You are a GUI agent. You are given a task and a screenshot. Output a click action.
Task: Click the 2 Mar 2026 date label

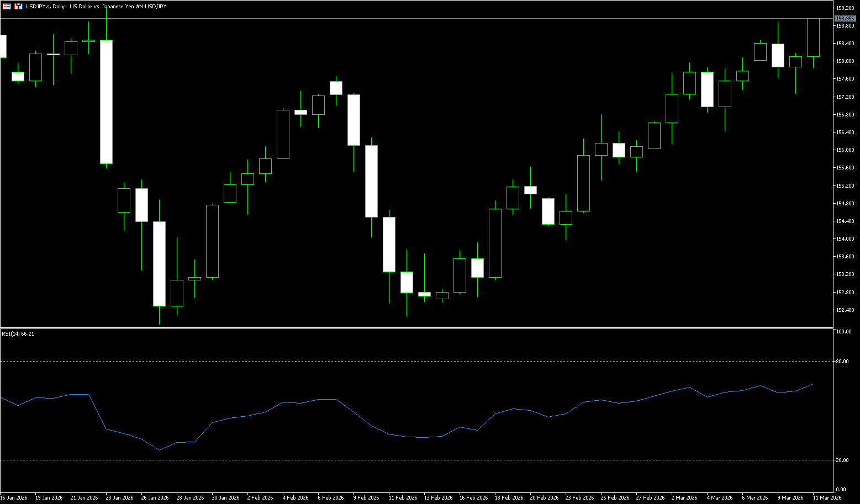point(684,497)
